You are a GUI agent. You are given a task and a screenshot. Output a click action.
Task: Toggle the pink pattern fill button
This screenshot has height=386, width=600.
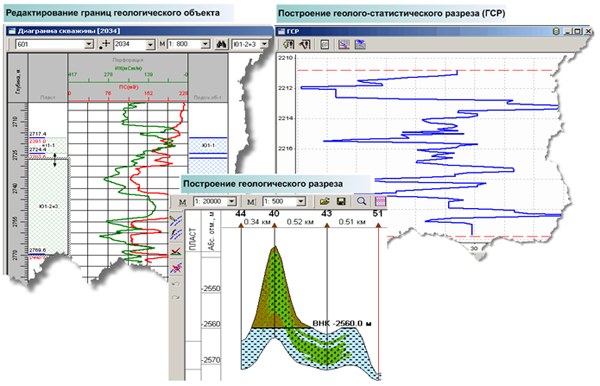380,201
